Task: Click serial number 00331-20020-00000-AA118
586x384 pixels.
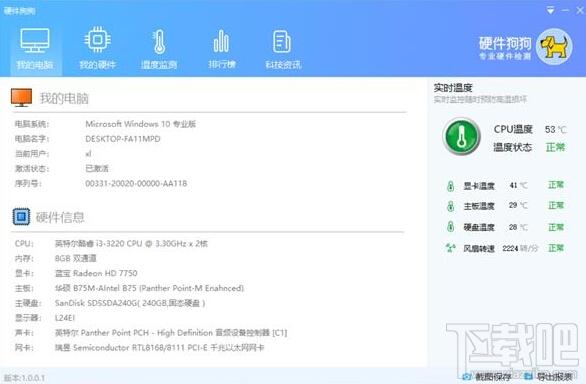Action: click(136, 183)
